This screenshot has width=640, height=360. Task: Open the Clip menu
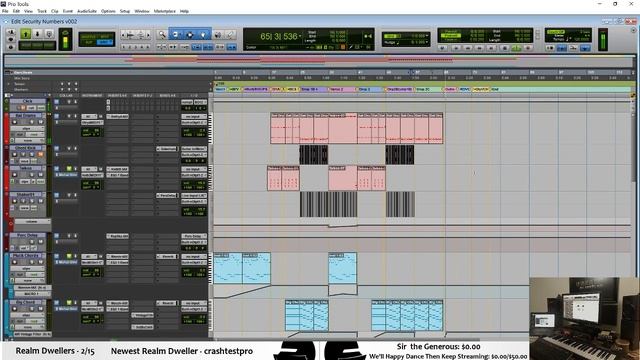pyautogui.click(x=55, y=11)
